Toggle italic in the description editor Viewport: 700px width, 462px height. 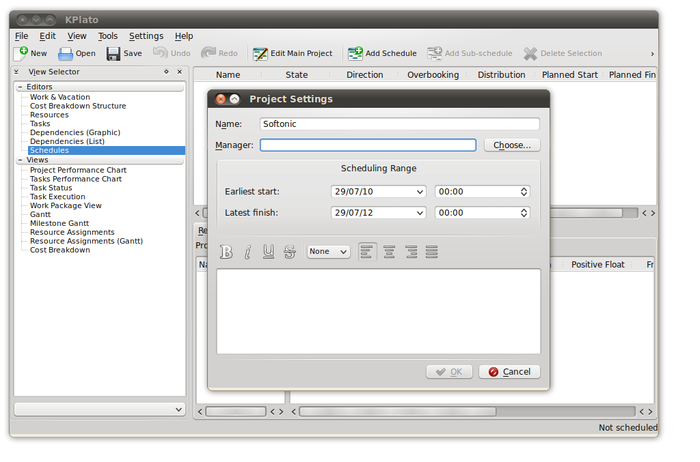pos(248,252)
